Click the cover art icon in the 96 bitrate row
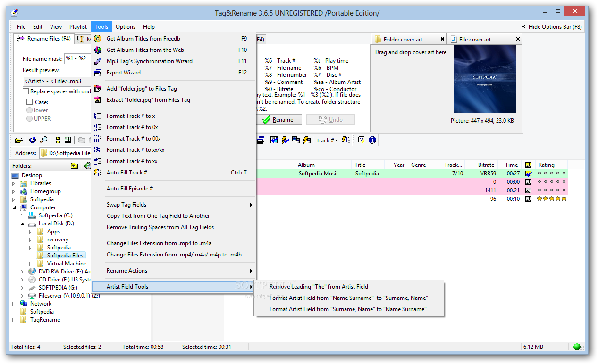This screenshot has width=598, height=364. coord(528,199)
